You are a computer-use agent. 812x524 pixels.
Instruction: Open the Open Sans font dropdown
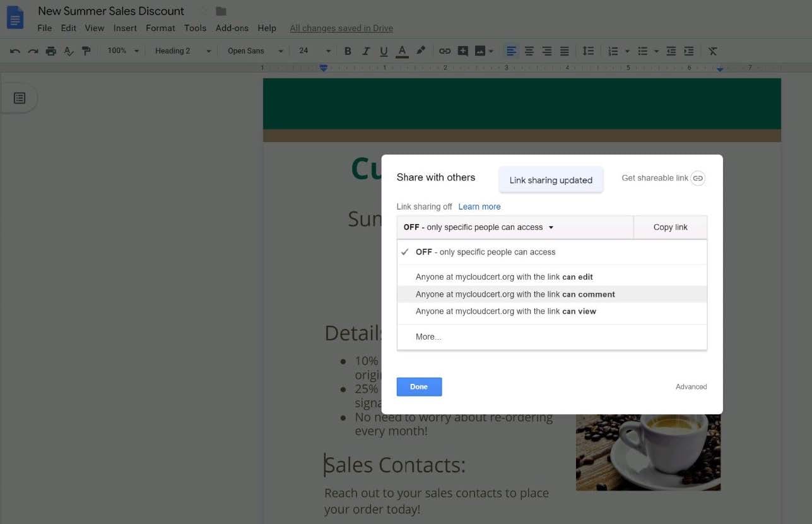255,51
